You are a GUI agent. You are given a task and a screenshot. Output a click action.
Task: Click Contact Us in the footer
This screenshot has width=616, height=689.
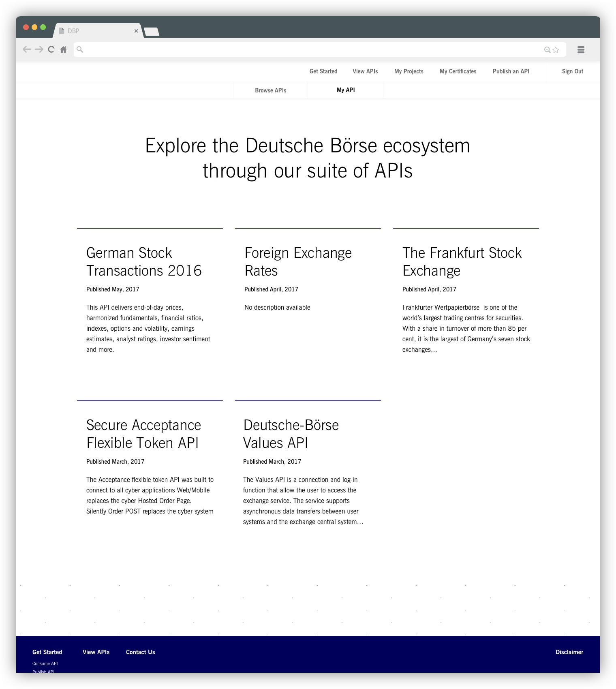141,652
